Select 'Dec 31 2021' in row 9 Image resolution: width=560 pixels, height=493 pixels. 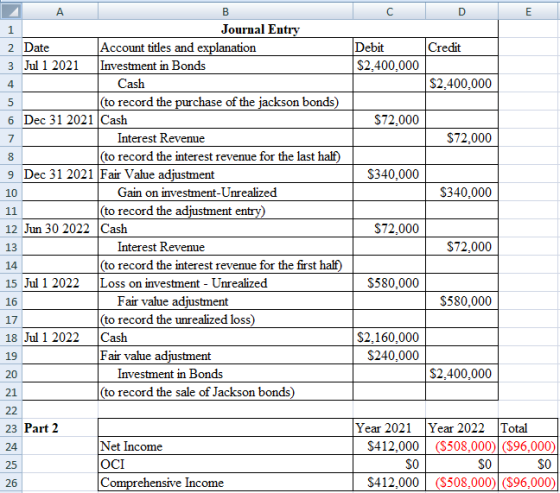click(60, 174)
